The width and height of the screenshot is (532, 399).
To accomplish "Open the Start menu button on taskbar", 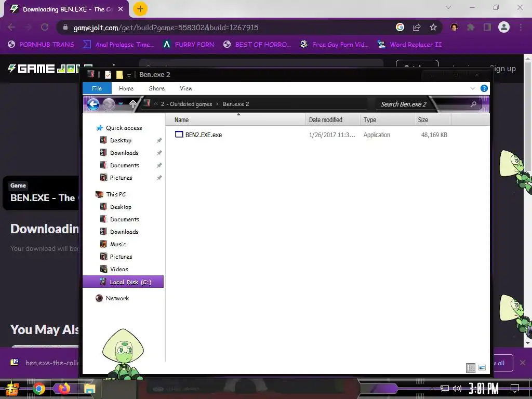I will click(12, 389).
